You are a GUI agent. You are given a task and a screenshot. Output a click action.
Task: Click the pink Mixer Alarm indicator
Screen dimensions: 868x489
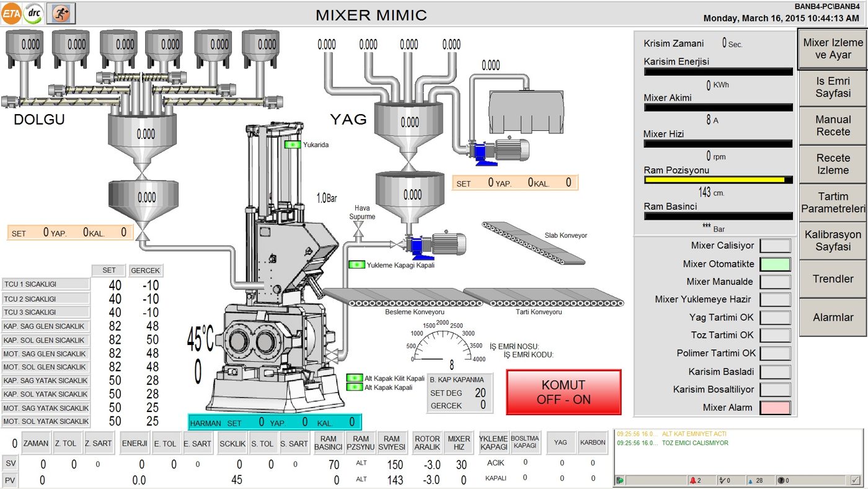(775, 408)
